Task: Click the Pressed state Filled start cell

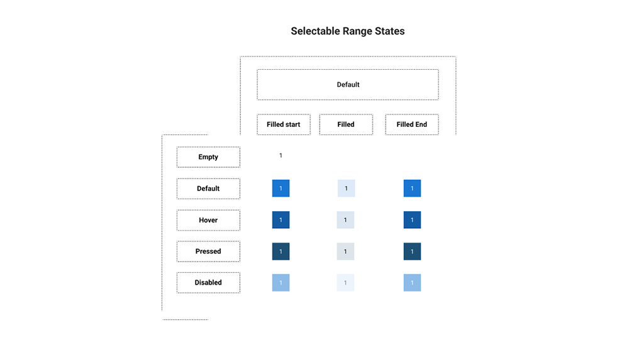Action: tap(280, 251)
